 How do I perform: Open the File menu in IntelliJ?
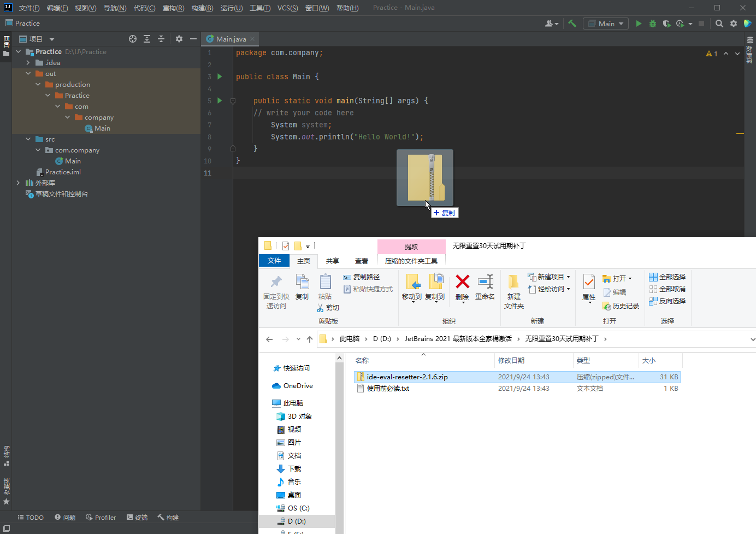click(x=29, y=8)
